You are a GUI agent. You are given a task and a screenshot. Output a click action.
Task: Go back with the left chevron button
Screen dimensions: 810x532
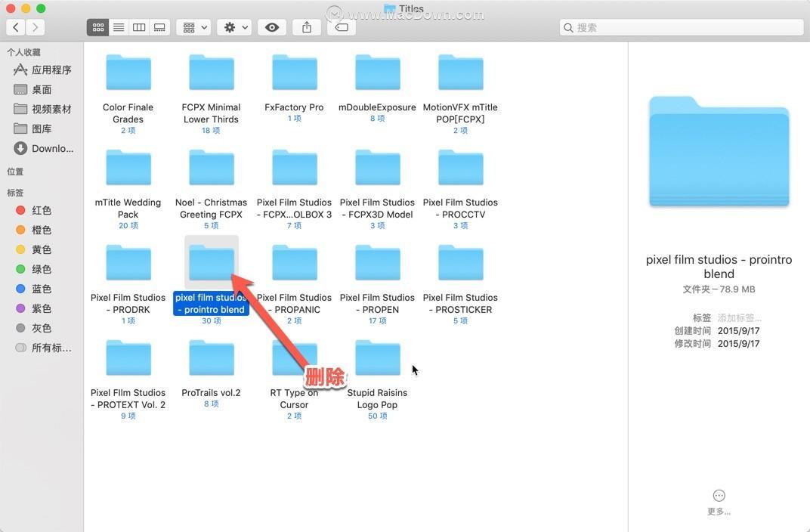click(x=16, y=27)
